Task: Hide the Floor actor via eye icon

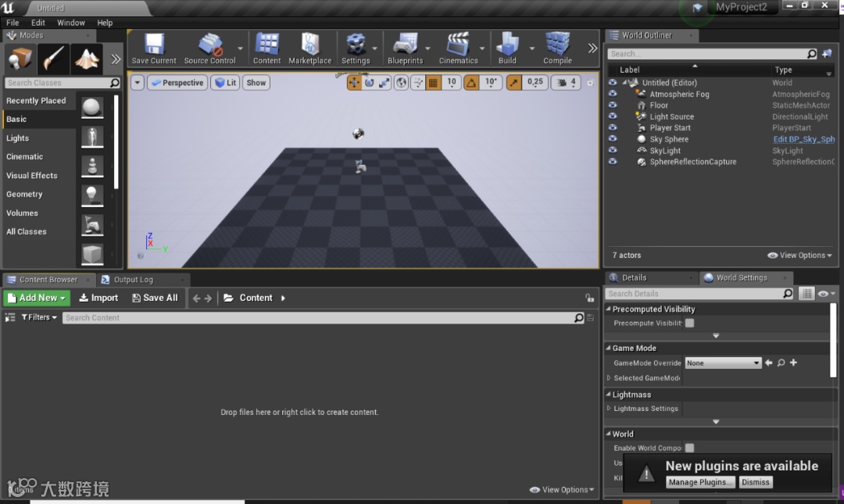Action: (613, 105)
